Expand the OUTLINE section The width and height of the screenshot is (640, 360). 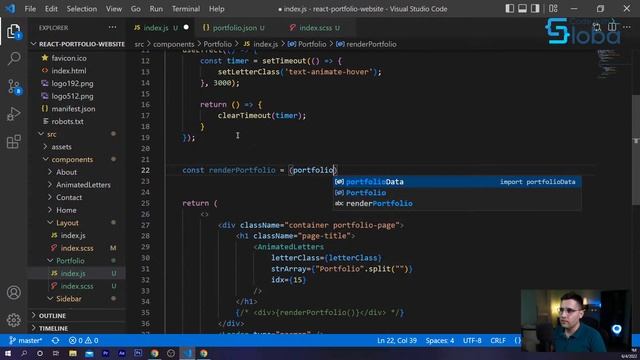click(77, 316)
